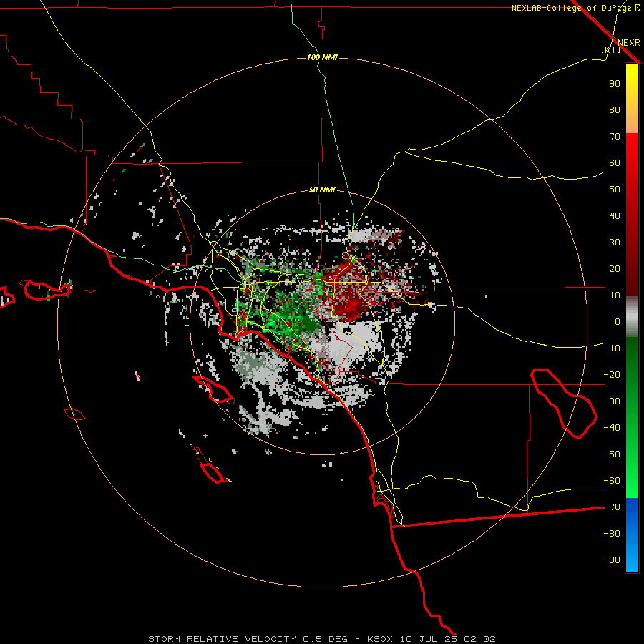Screen dimensions: 644x644
Task: Select the -10 scale label
Action: (612, 348)
